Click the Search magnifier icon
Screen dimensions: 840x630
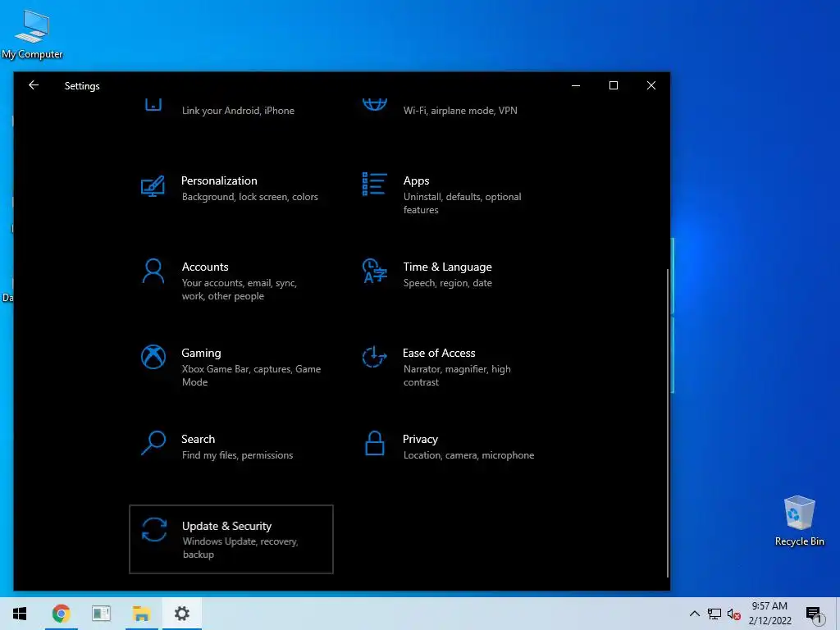[153, 443]
